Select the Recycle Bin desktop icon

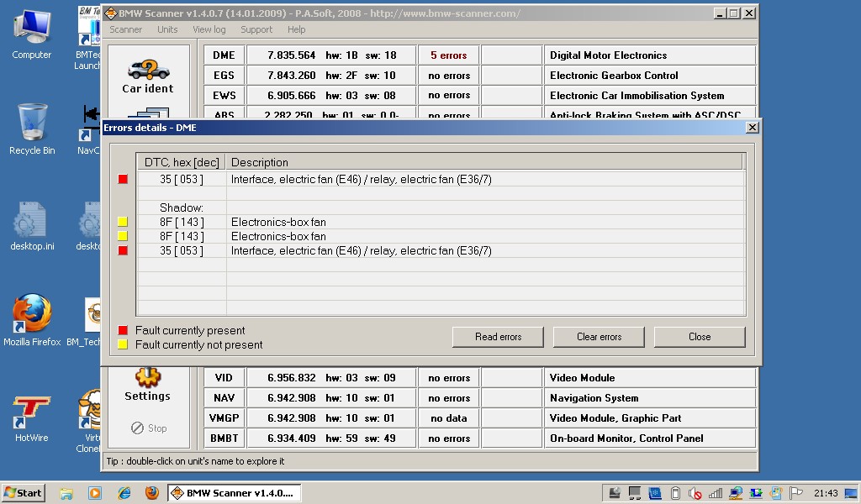32,122
